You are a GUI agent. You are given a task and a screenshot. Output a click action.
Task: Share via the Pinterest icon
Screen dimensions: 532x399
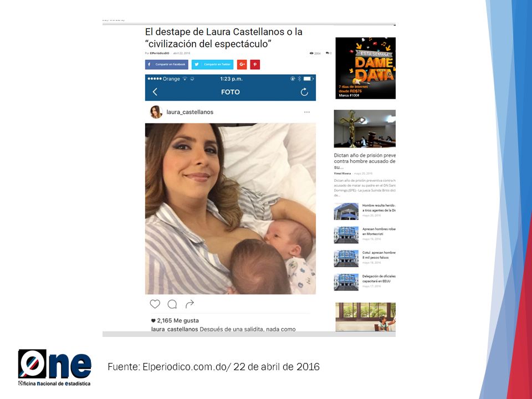pyautogui.click(x=255, y=64)
